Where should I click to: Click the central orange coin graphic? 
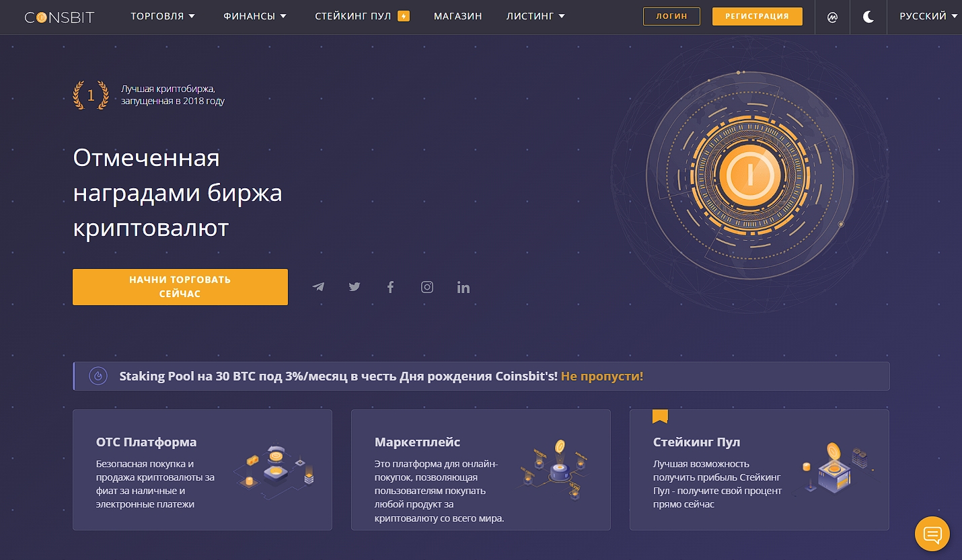(x=749, y=176)
